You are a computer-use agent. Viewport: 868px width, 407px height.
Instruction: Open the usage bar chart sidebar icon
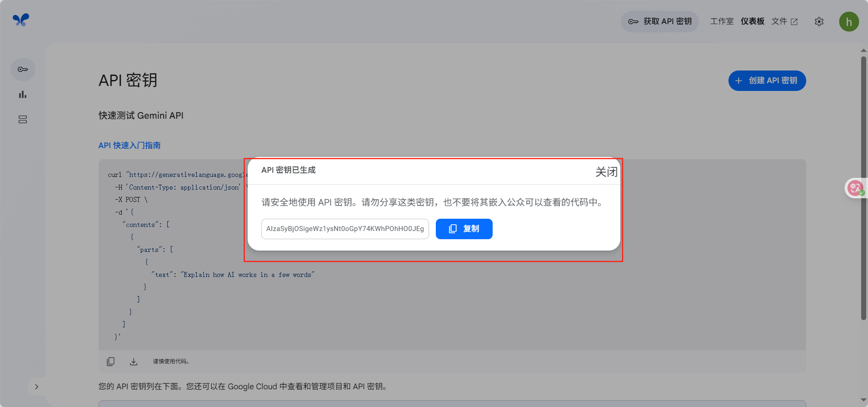(23, 95)
